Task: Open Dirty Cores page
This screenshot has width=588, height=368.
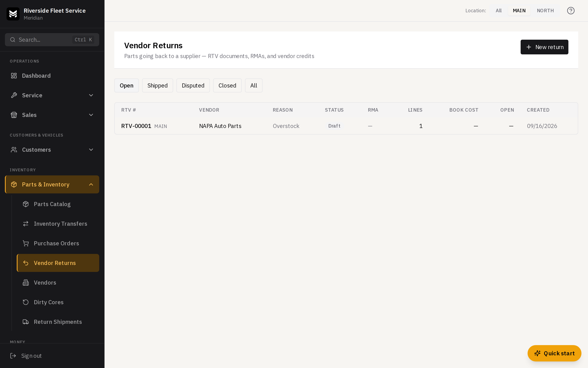Action: 58,302
